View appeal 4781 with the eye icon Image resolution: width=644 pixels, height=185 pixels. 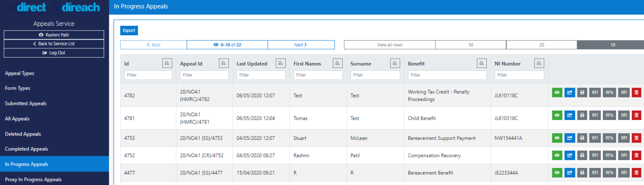557,115
